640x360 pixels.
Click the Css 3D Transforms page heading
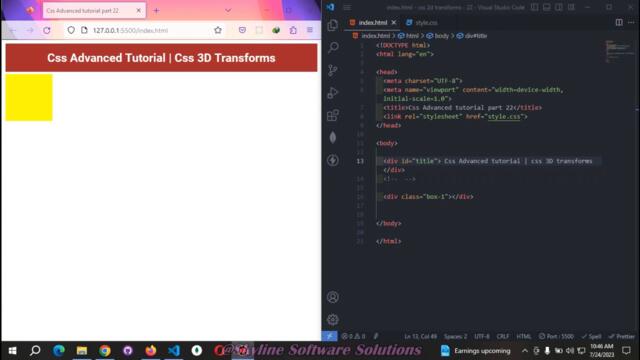[x=161, y=58]
